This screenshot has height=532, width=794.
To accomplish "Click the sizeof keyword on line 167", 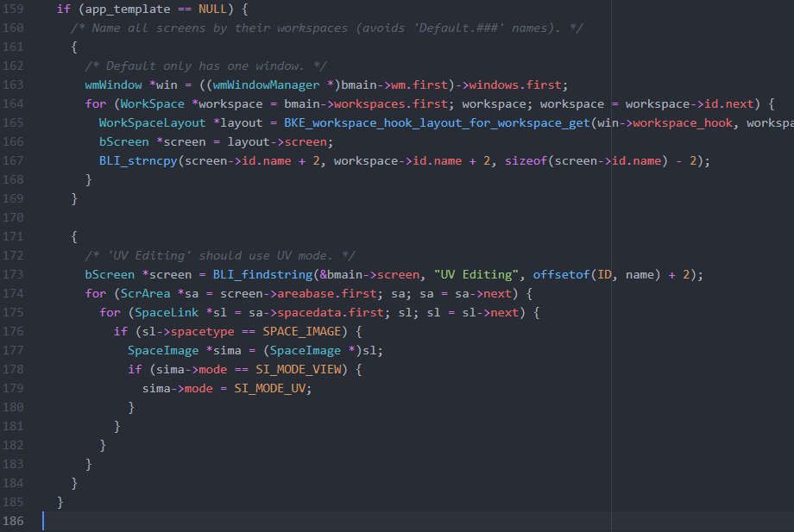I will tap(526, 161).
